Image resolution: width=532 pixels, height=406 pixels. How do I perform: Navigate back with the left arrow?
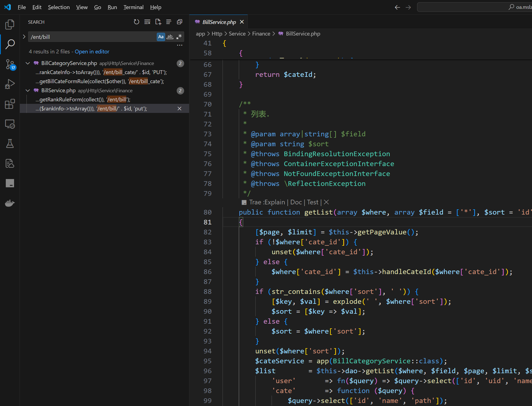click(x=397, y=7)
